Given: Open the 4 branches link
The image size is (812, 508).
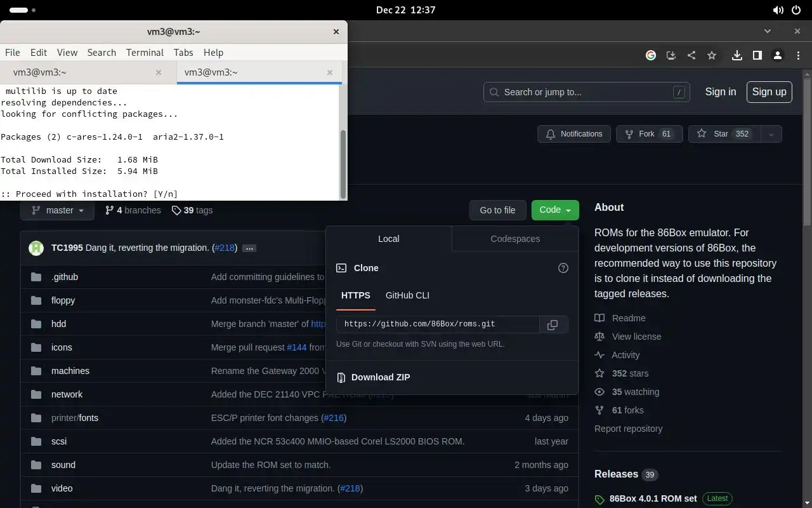Looking at the screenshot, I should click(133, 210).
